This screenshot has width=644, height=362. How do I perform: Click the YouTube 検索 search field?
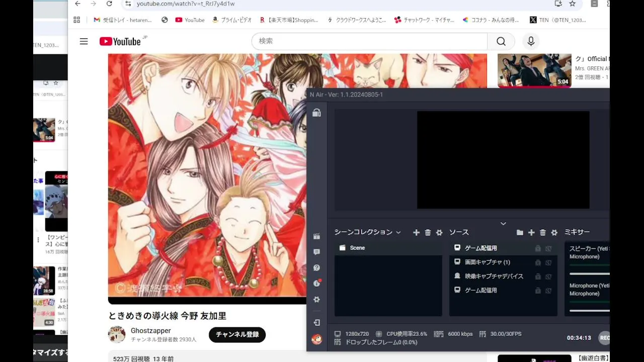(370, 41)
